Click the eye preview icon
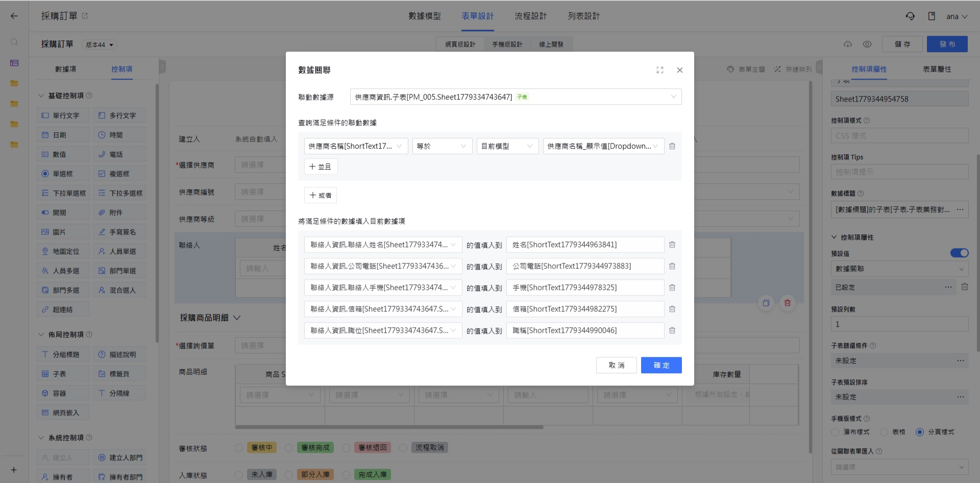This screenshot has width=980, height=483. pyautogui.click(x=867, y=44)
